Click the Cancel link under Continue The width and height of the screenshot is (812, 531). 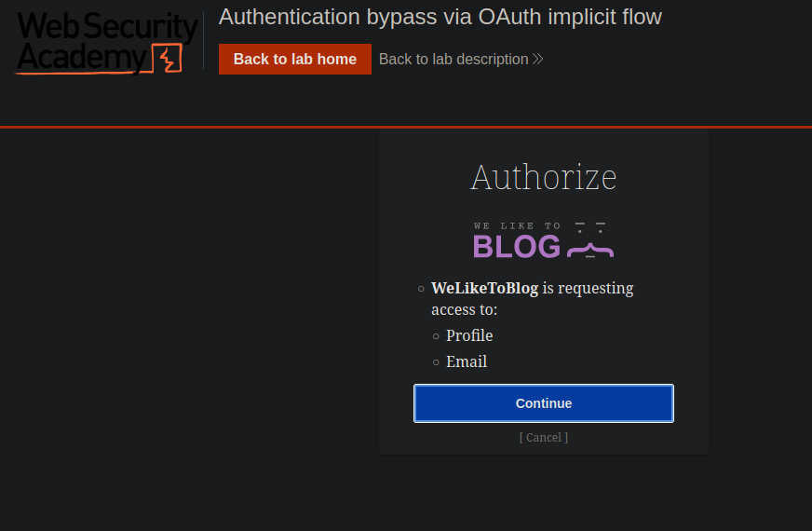click(x=544, y=437)
